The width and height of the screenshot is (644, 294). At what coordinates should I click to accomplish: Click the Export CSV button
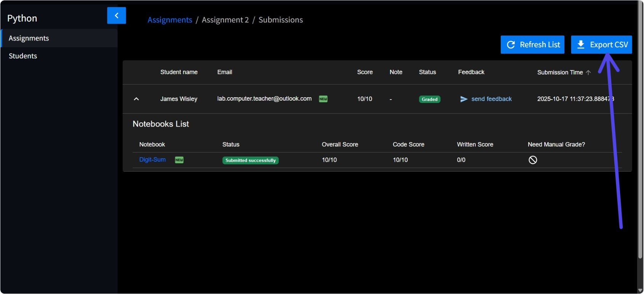coord(601,45)
